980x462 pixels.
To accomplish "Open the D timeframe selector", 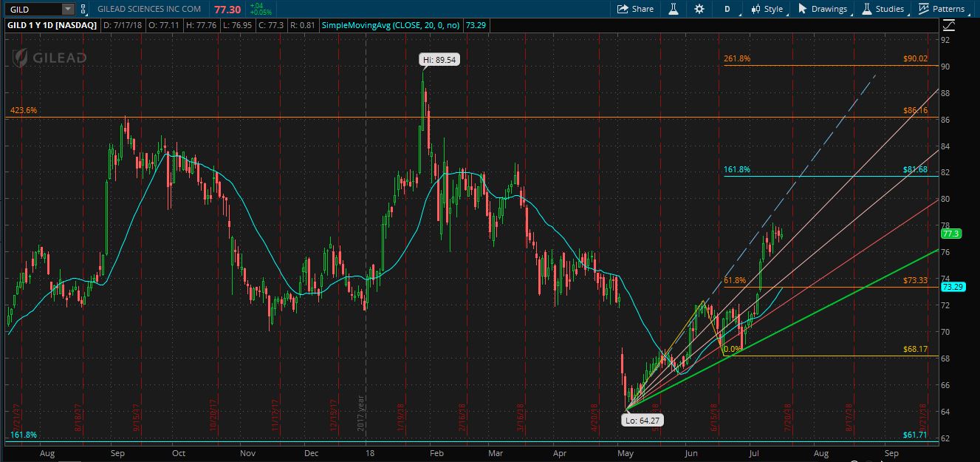I will (x=727, y=9).
